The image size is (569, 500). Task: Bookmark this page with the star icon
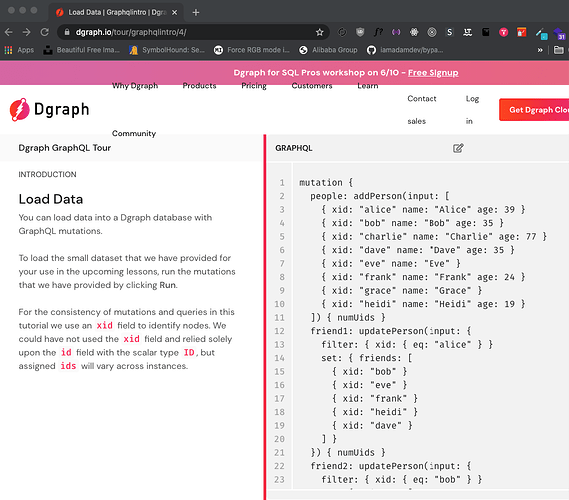pyautogui.click(x=319, y=32)
